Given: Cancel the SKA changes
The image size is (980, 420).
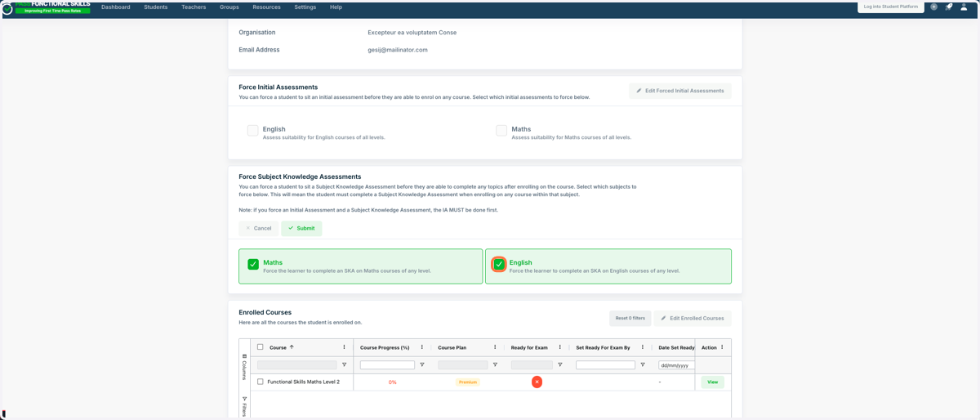Looking at the screenshot, I should click(258, 228).
